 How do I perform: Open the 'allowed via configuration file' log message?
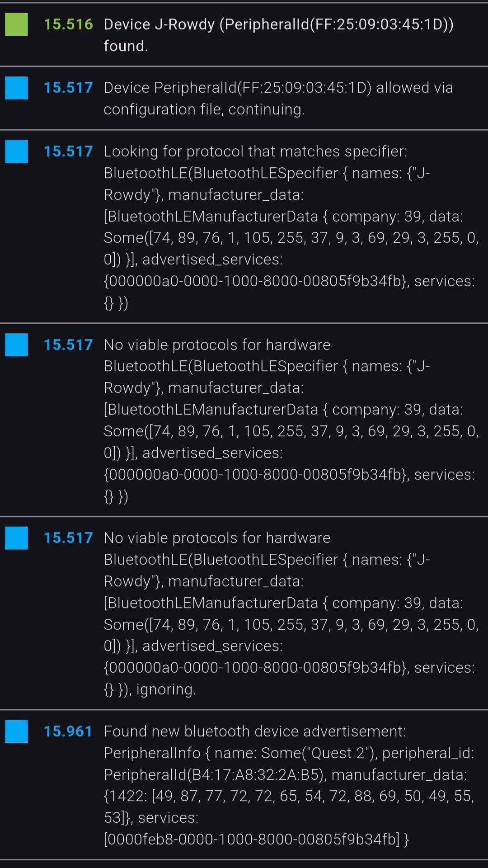pyautogui.click(x=278, y=98)
